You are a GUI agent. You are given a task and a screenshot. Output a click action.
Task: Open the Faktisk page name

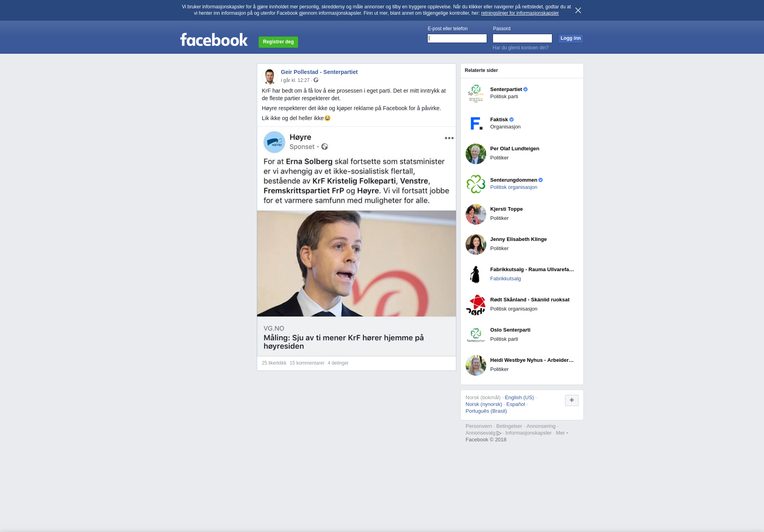(499, 119)
